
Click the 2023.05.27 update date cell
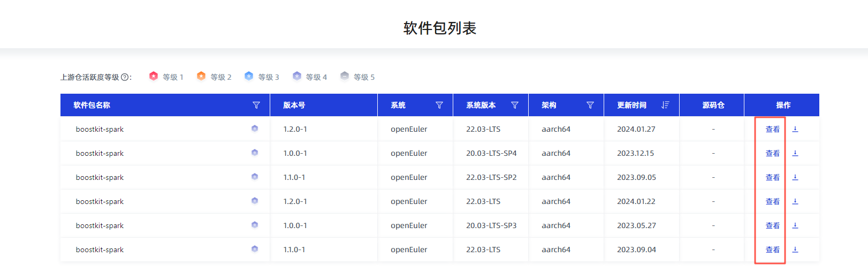click(x=636, y=225)
